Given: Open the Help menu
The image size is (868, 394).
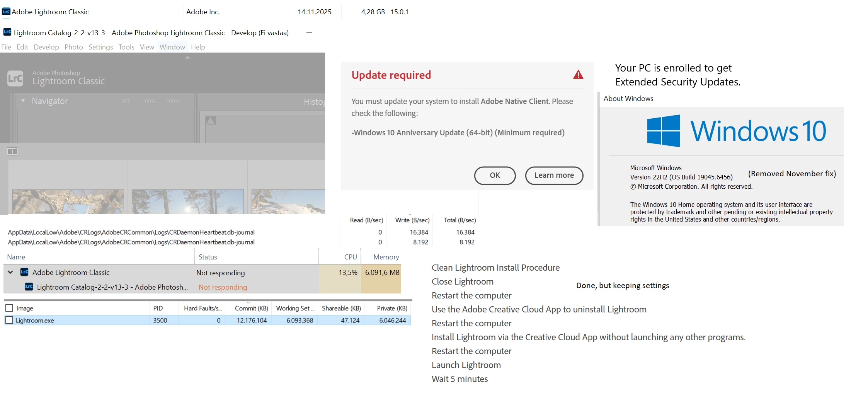Looking at the screenshot, I should point(198,47).
